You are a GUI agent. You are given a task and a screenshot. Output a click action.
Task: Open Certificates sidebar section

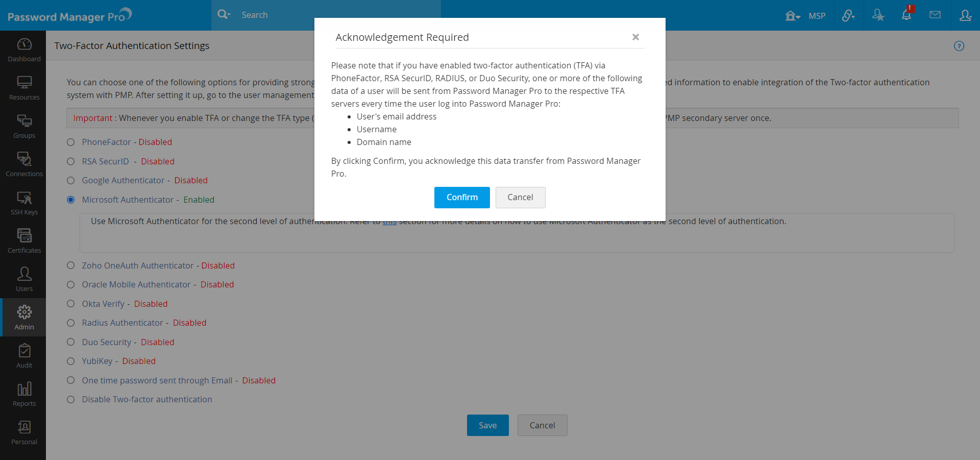point(24,241)
